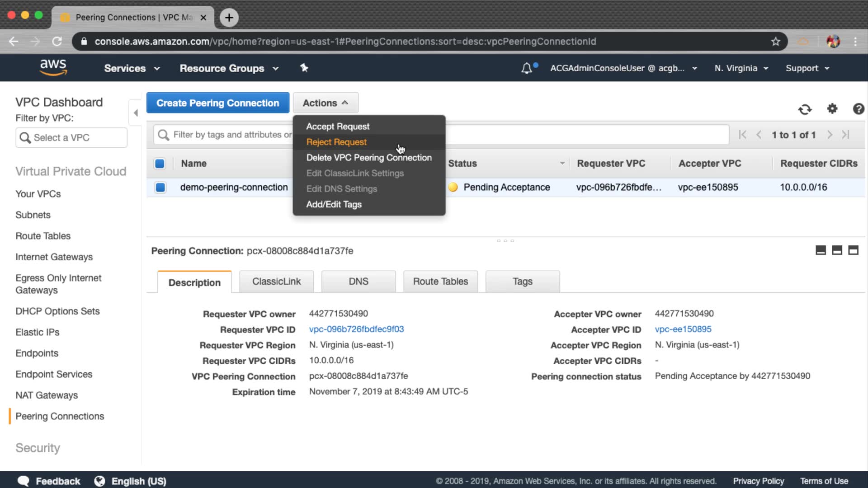868x488 pixels.
Task: Click the help question mark icon
Action: [x=858, y=109]
